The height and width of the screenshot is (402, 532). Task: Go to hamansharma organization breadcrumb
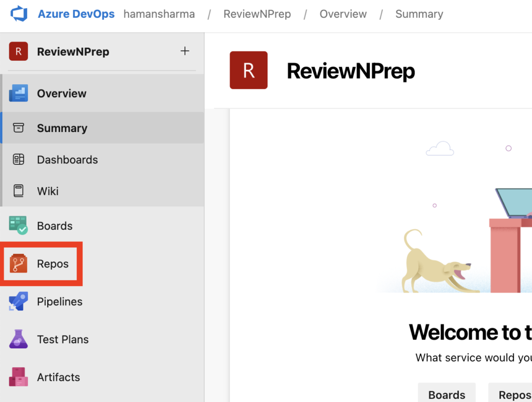[159, 14]
